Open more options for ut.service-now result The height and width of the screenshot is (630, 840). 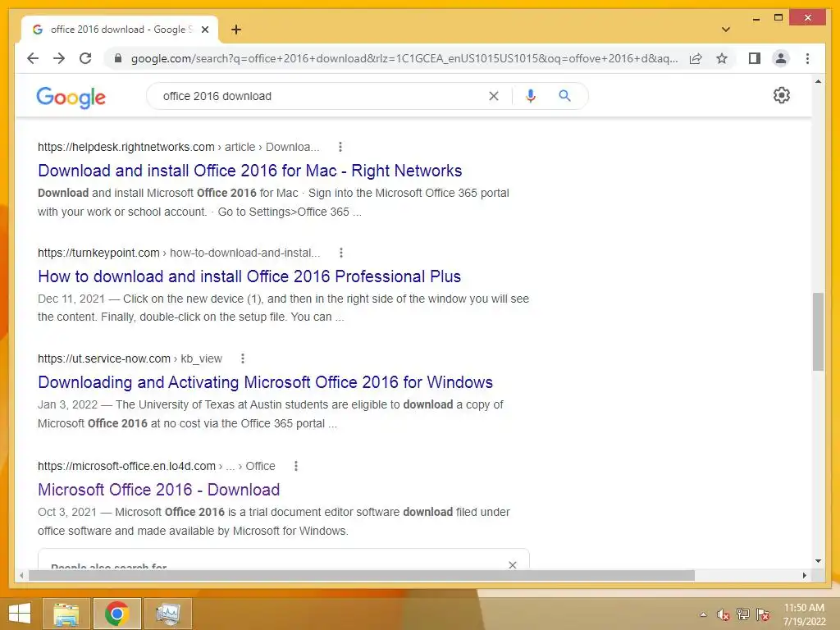pyautogui.click(x=243, y=358)
